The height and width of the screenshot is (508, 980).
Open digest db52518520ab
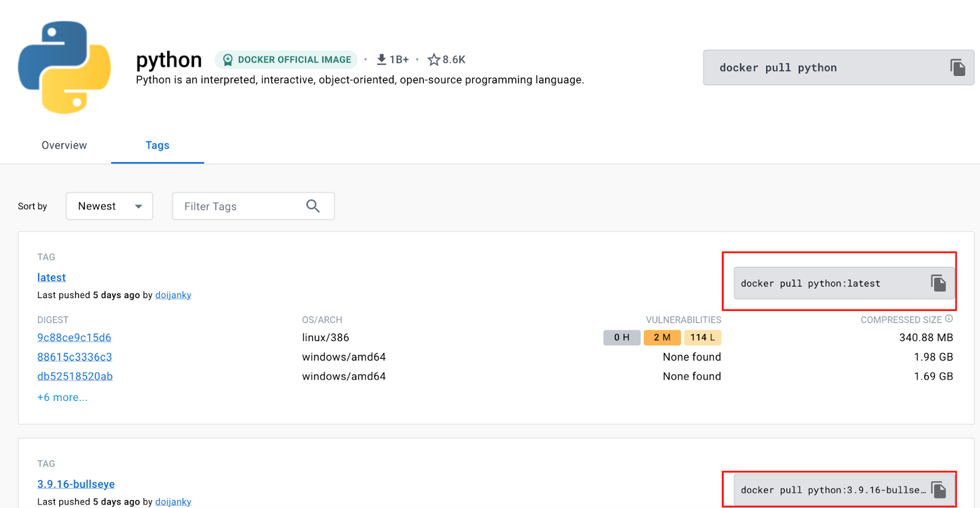pos(75,376)
